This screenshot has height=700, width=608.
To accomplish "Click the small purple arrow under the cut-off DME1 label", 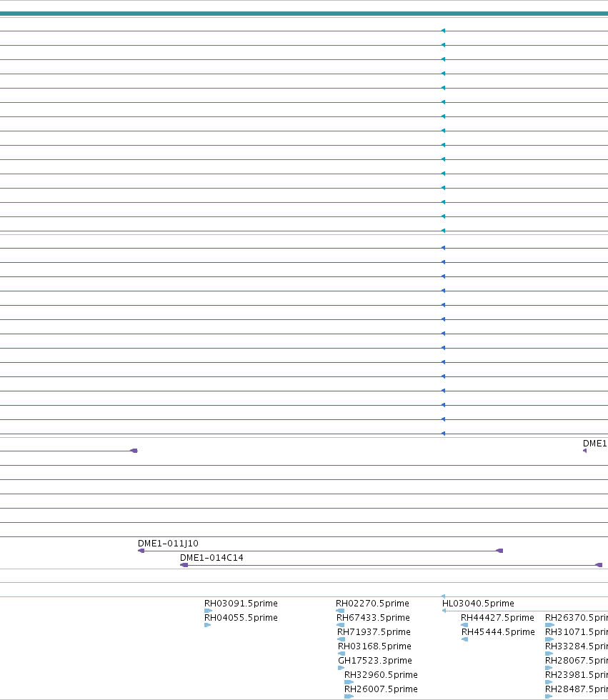I will (585, 451).
